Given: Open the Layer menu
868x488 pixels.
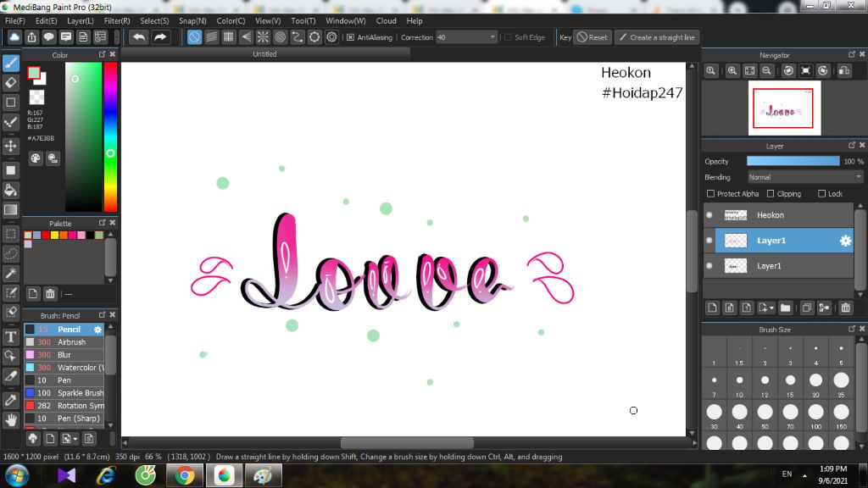Looking at the screenshot, I should (x=81, y=20).
